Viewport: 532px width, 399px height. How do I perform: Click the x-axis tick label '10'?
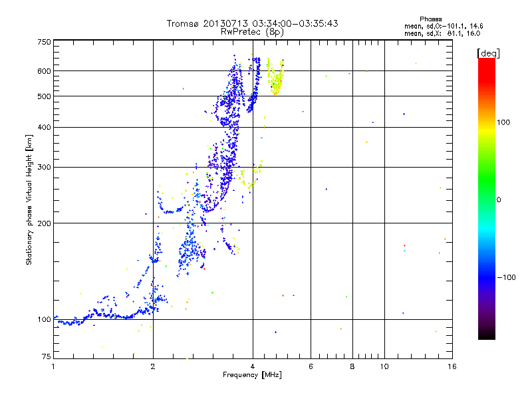[384, 366]
